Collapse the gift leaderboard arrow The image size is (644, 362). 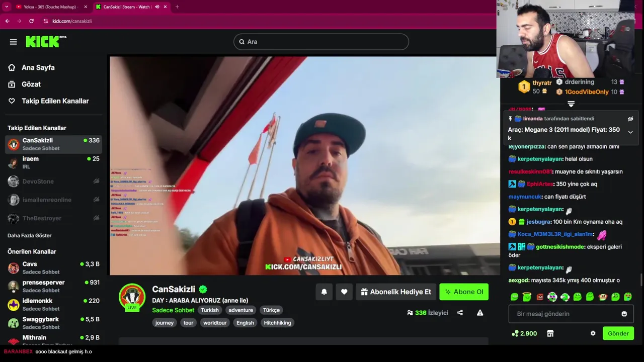(x=571, y=104)
